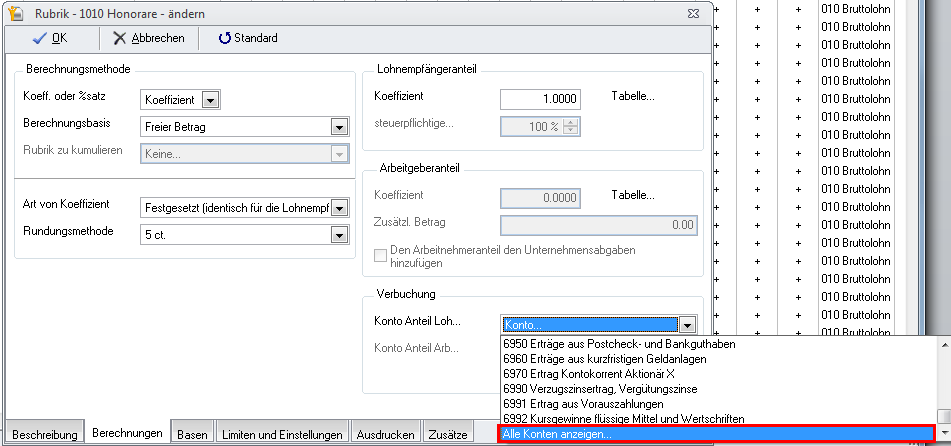Screen dimensions: 951x446
Task: Click the Rubrik window title icon
Action: click(16, 13)
